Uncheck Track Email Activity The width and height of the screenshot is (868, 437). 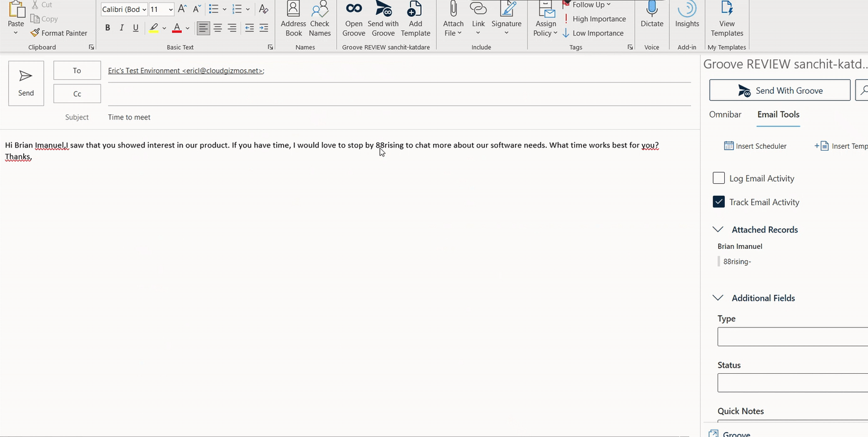coord(719,202)
